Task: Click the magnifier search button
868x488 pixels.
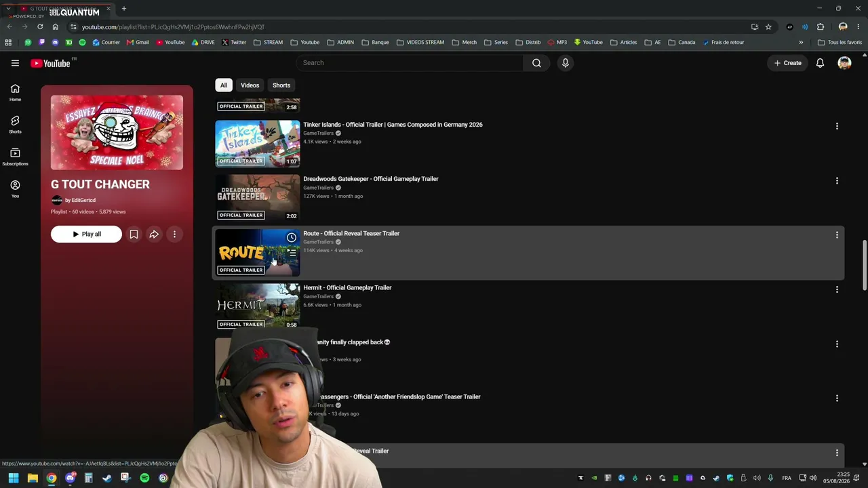Action: point(536,63)
